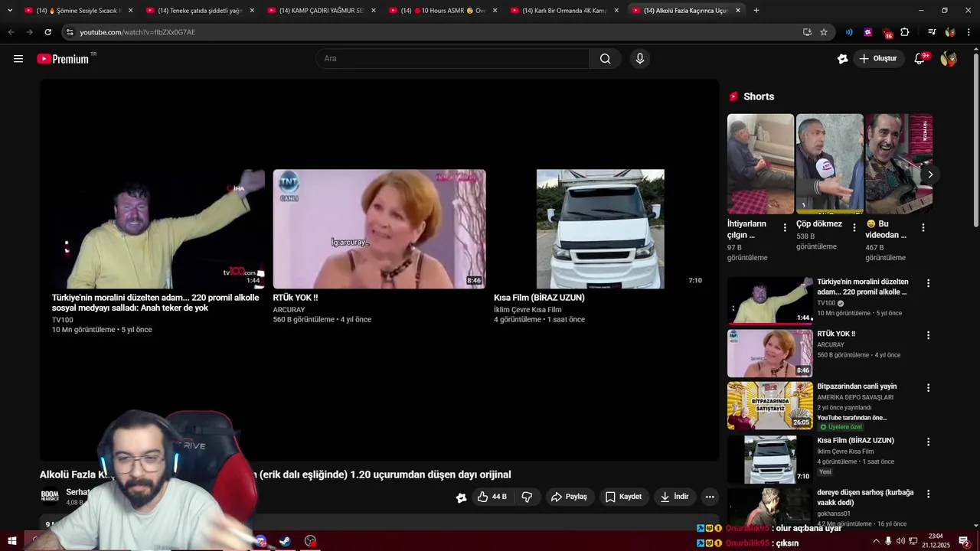Open the YouTube guide hamburger menu

[x=18, y=59]
